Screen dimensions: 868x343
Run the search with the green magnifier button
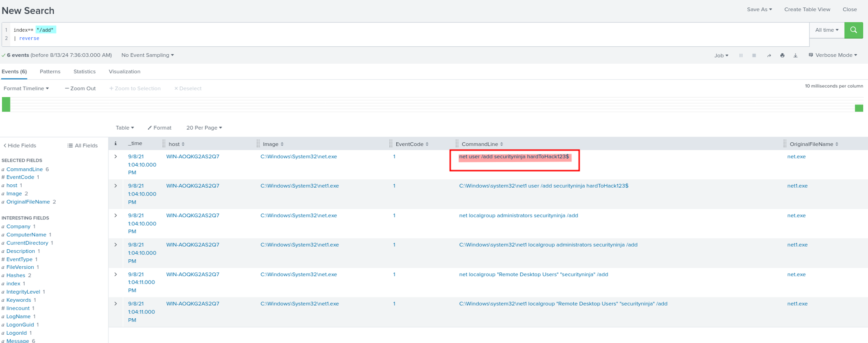[x=853, y=30]
